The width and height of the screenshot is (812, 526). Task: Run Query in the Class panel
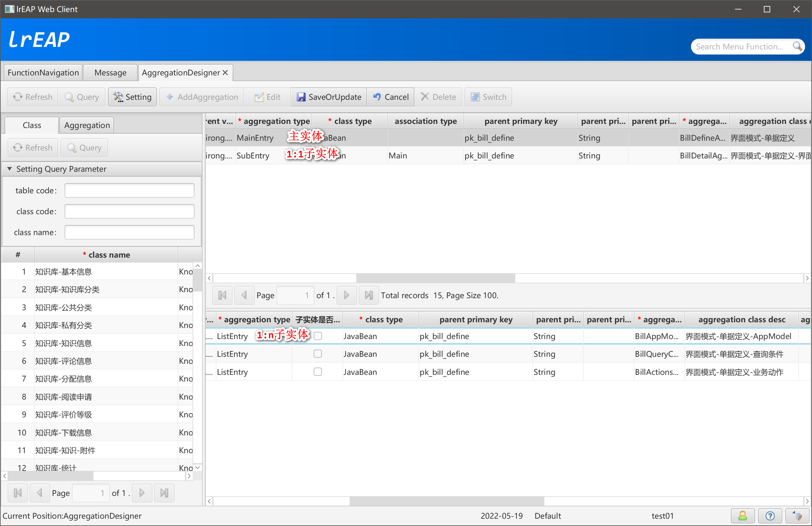click(x=84, y=148)
